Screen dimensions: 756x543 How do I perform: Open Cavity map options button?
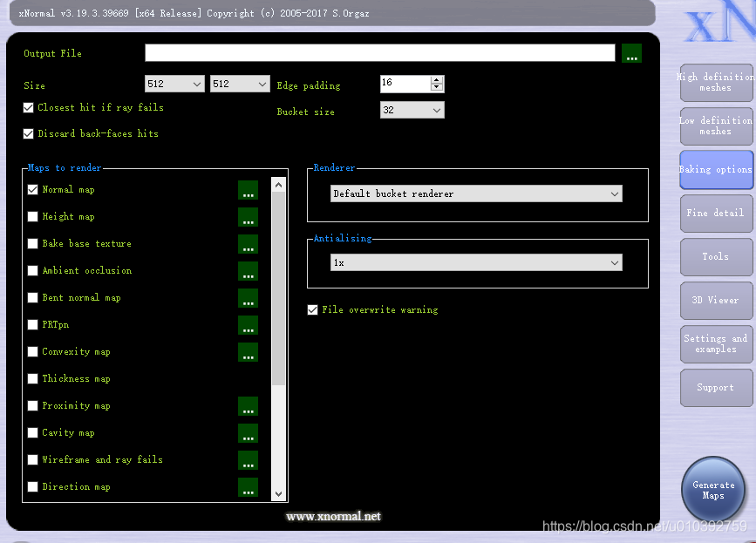click(248, 432)
